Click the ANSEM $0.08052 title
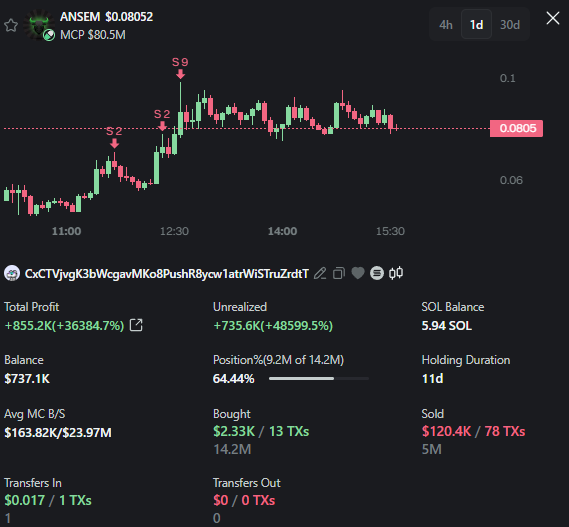The height and width of the screenshot is (527, 569). (106, 17)
